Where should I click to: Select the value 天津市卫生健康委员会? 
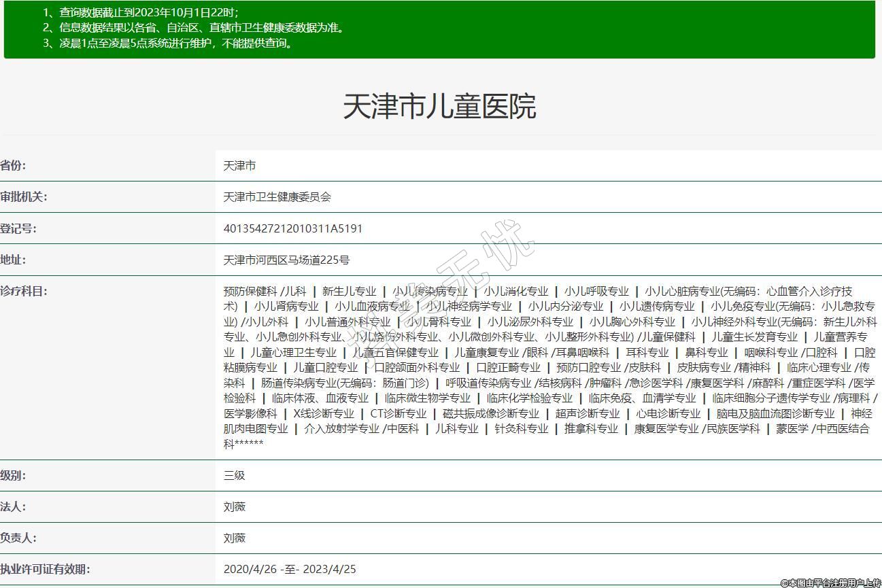[277, 197]
